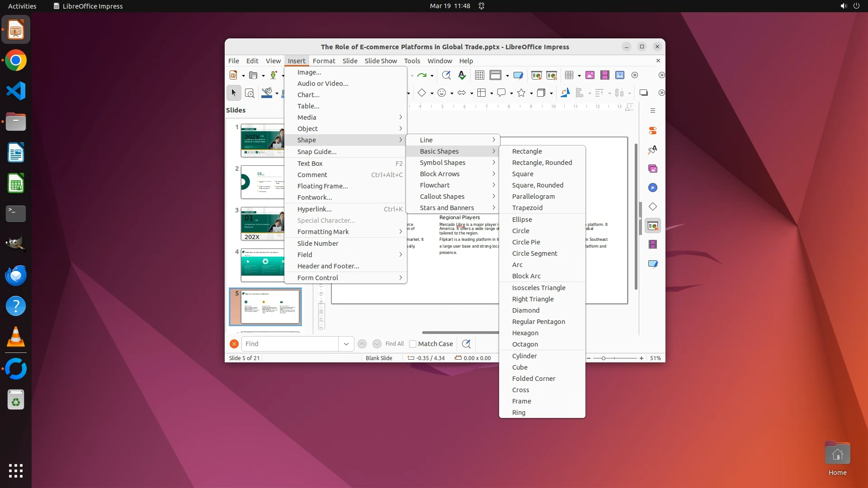
Task: Open the sidebar Navigator compass icon
Action: click(652, 188)
